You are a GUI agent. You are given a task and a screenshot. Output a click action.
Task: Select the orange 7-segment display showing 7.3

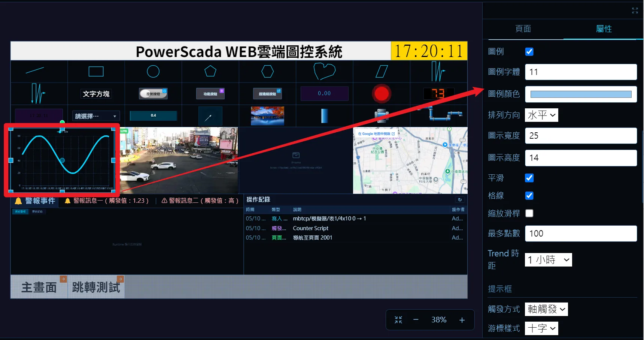click(438, 93)
